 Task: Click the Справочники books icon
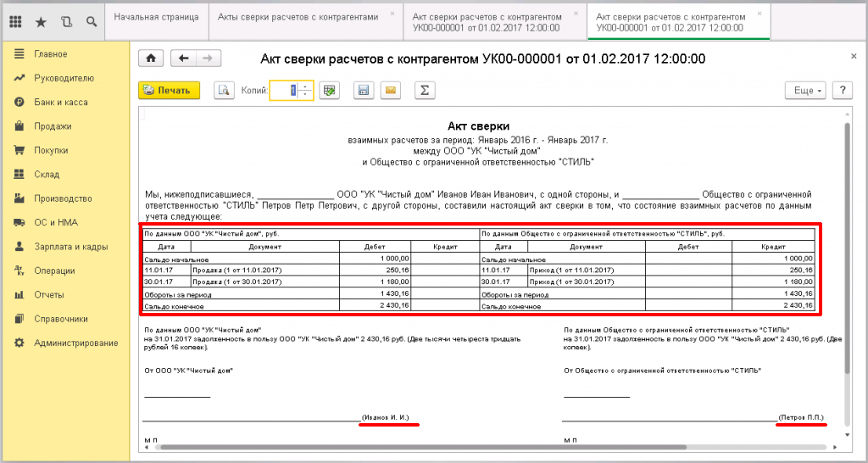(19, 319)
